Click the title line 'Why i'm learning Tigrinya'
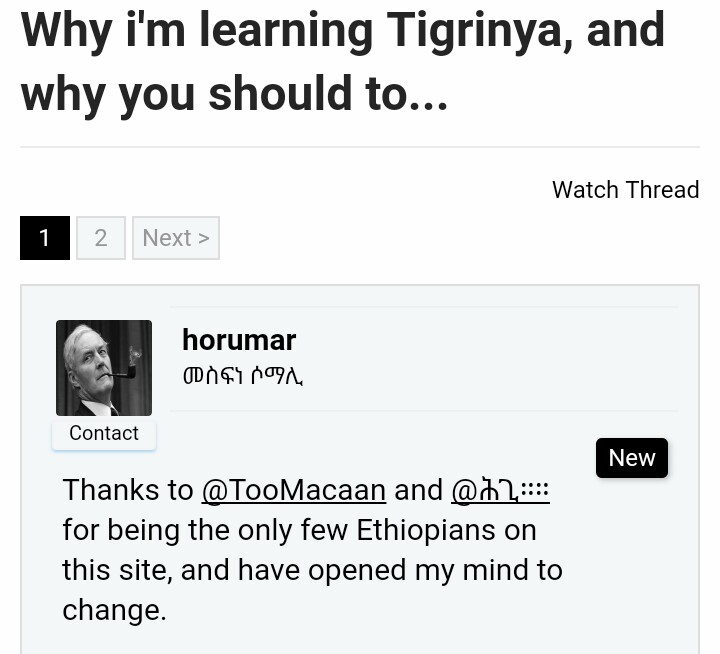 click(342, 30)
